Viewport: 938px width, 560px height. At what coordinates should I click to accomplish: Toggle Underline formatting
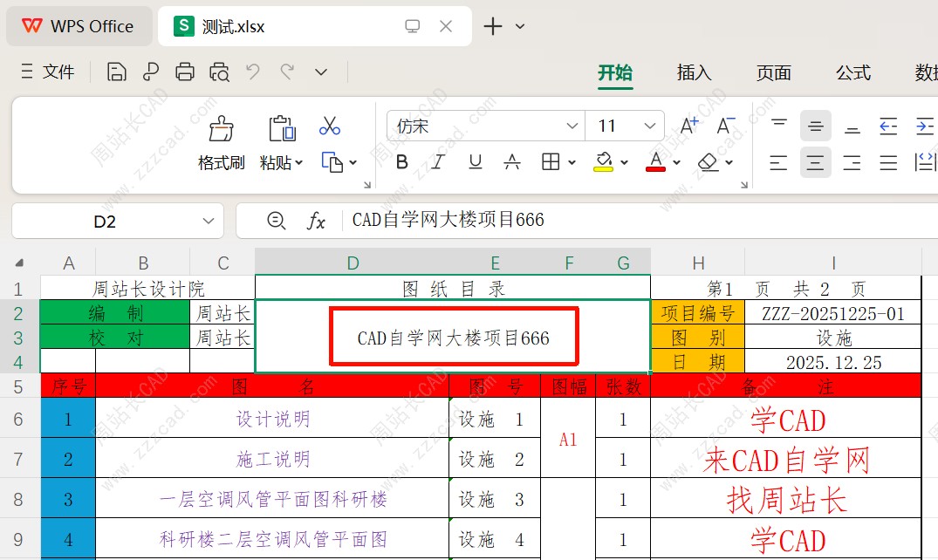[476, 162]
